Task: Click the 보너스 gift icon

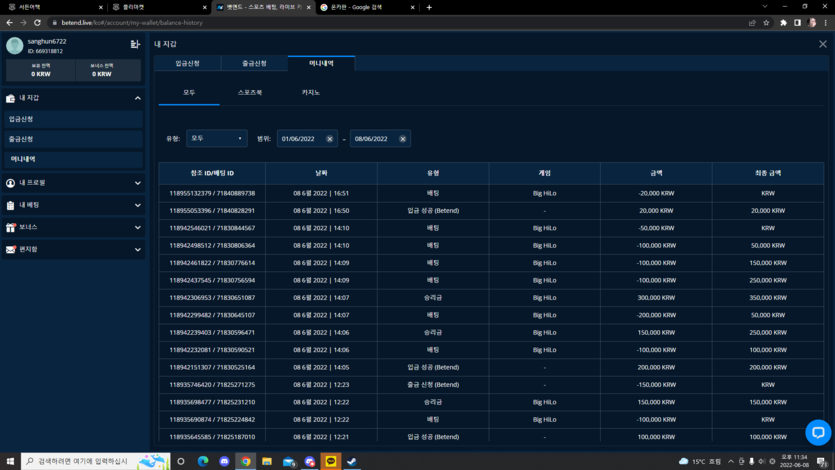Action: pyautogui.click(x=10, y=227)
